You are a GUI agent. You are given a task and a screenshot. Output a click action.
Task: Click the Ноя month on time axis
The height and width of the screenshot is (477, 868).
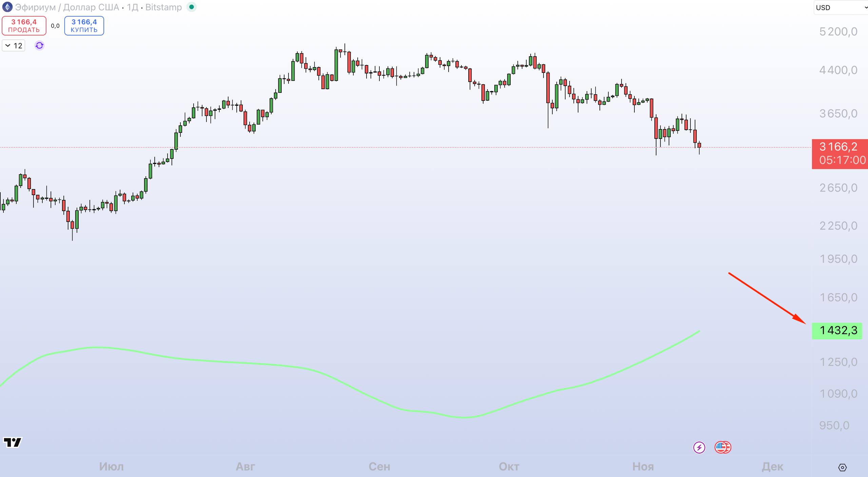pos(643,467)
